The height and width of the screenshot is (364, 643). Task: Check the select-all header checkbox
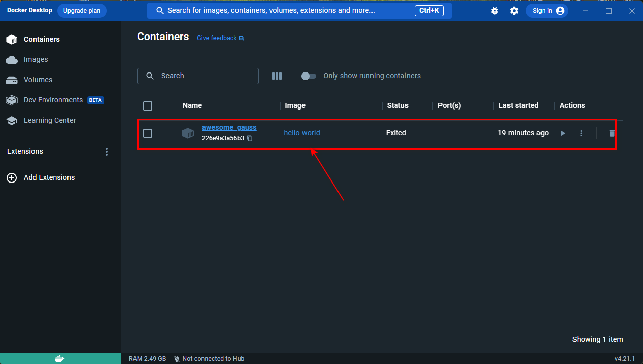tap(148, 106)
